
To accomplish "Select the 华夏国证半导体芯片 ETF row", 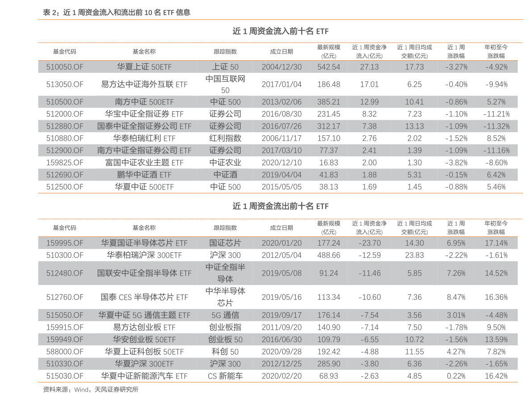I will (x=145, y=243).
